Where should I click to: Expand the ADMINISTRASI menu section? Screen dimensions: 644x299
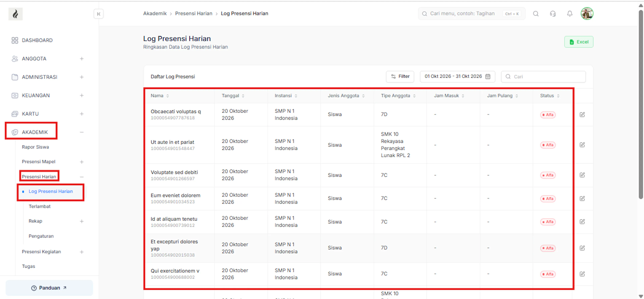pos(82,77)
